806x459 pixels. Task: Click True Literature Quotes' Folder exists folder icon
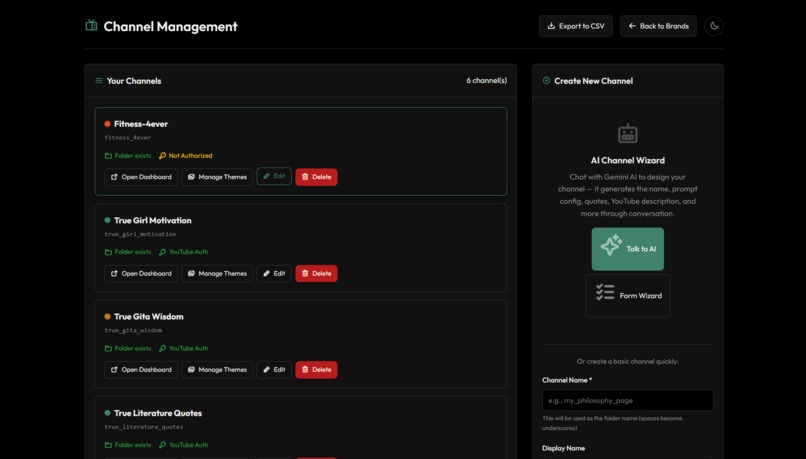pyautogui.click(x=108, y=445)
